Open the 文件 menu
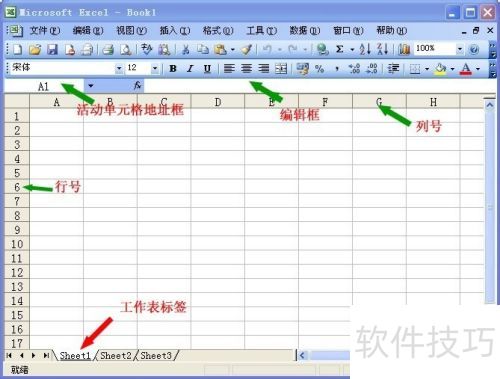 [x=45, y=31]
